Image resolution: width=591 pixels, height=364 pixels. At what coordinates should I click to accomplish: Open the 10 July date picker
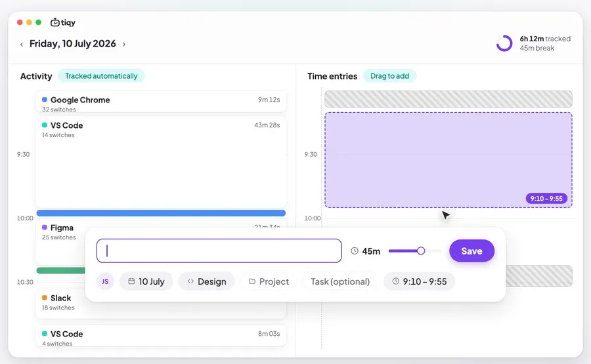[146, 281]
